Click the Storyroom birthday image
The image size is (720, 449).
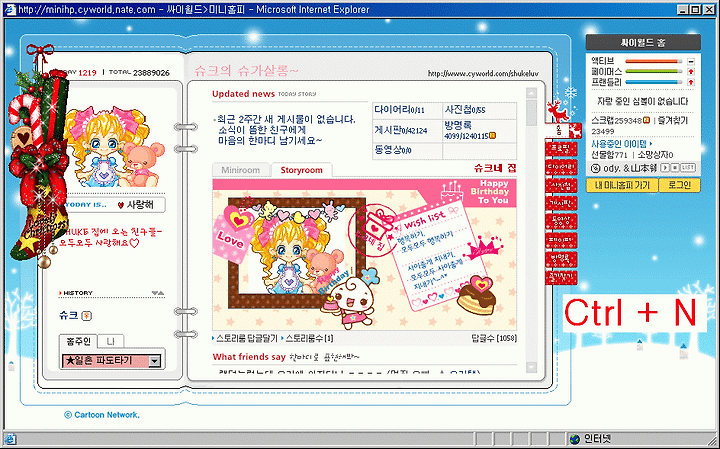[x=365, y=254]
